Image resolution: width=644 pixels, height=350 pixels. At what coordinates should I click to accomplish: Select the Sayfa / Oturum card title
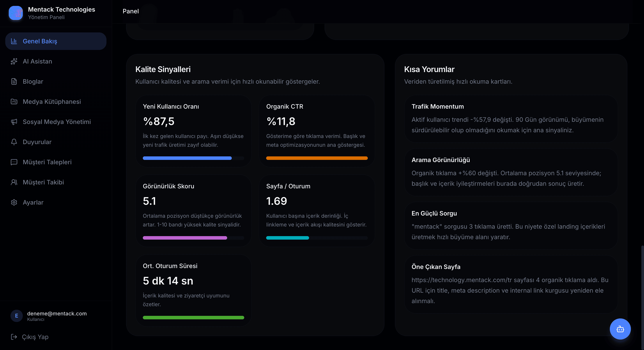288,186
